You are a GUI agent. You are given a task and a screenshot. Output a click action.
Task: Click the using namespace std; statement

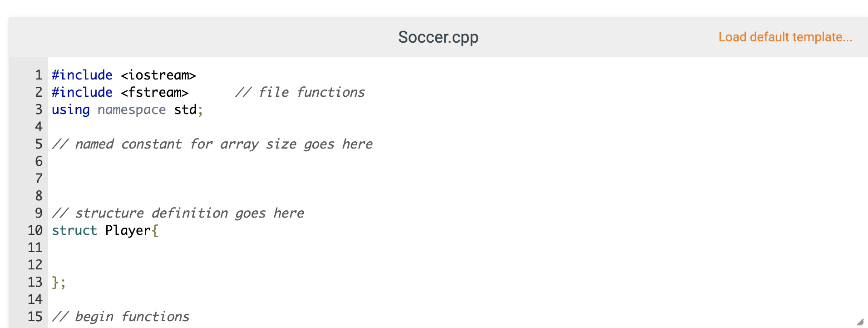[x=126, y=109]
